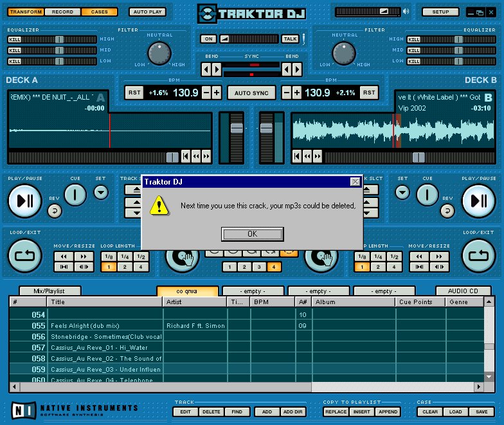Rewind Deck B track
The image size is (504, 425).
tap(307, 157)
